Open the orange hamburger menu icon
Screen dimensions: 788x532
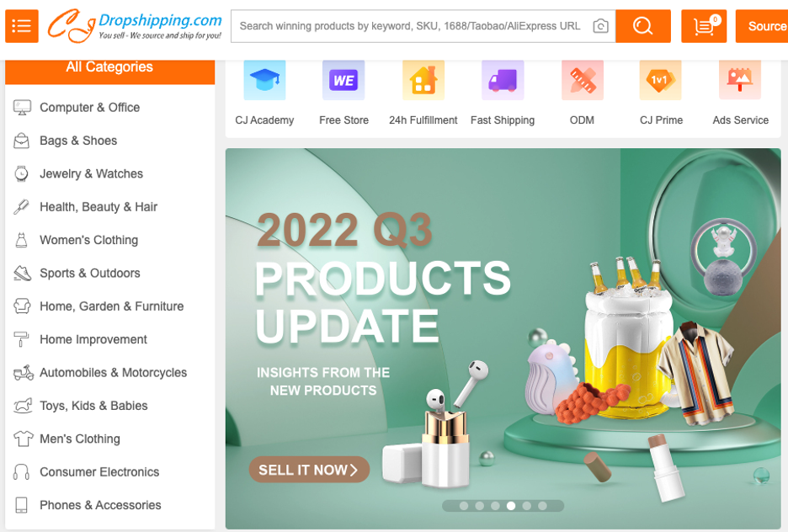click(x=22, y=26)
